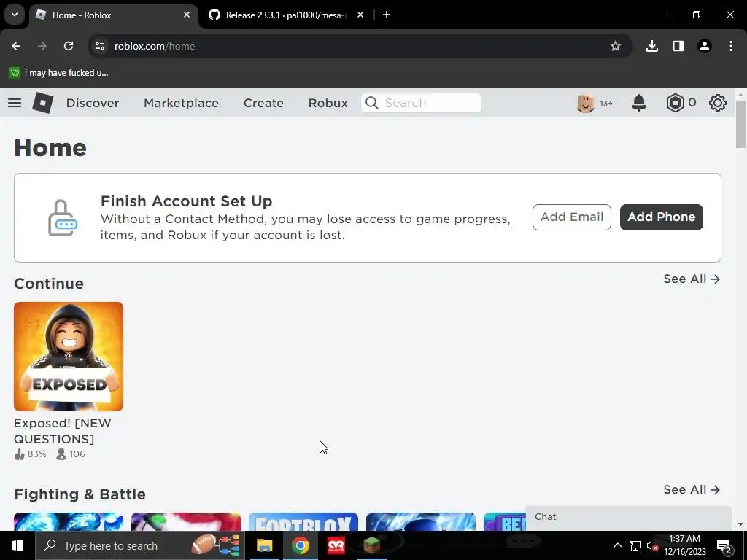Viewport: 747px width, 560px height.
Task: Go back in the browser
Action: (16, 46)
